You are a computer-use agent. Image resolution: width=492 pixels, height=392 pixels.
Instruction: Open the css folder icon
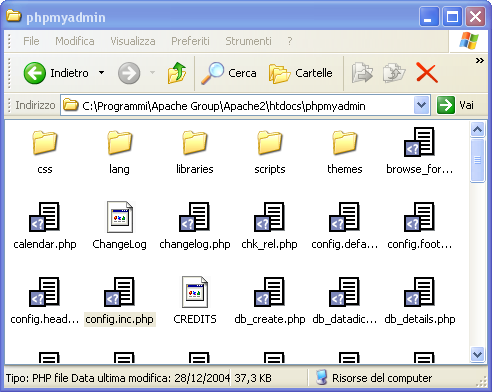pyautogui.click(x=45, y=143)
